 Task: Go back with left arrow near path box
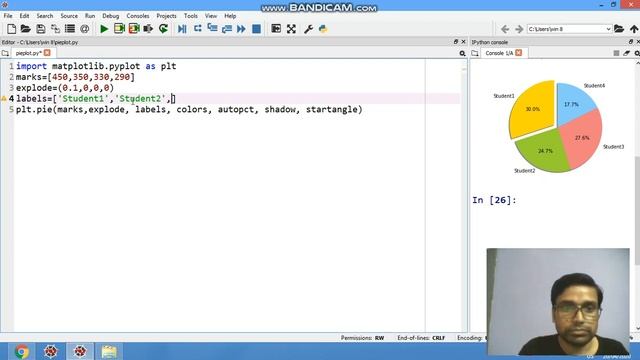point(505,29)
